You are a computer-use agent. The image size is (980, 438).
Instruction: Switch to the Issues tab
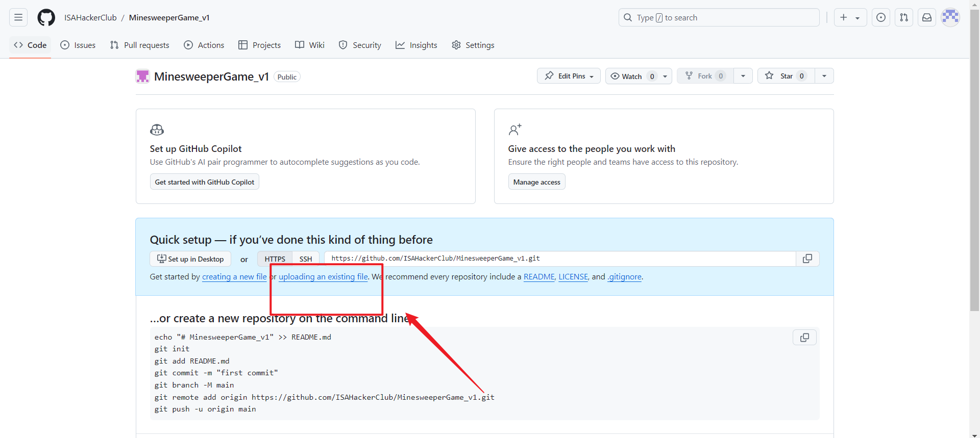(78, 45)
